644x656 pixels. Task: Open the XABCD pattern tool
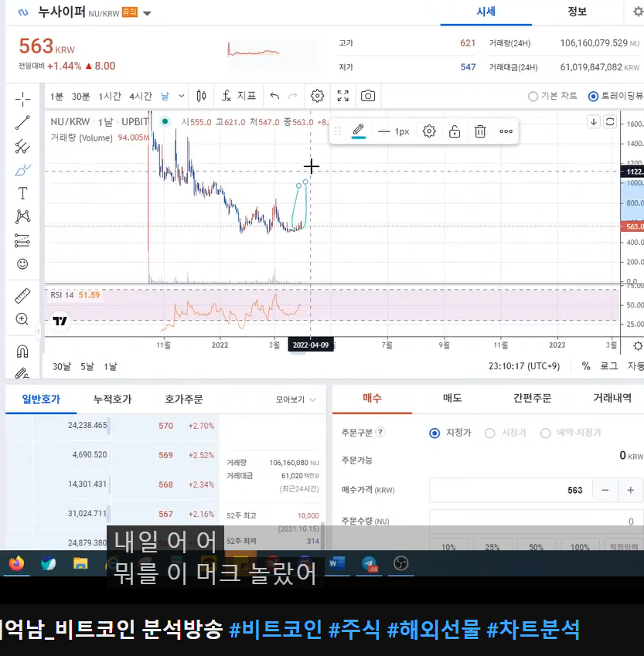point(22,216)
